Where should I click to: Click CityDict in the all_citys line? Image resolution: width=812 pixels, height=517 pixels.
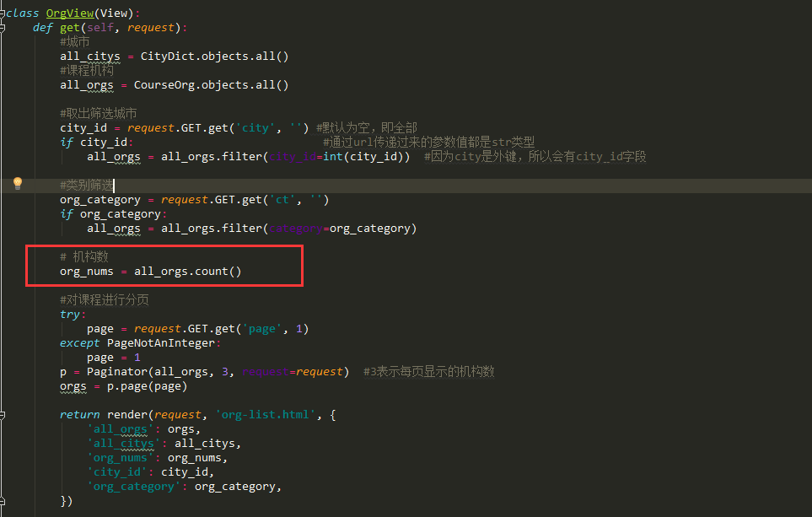tap(169, 56)
